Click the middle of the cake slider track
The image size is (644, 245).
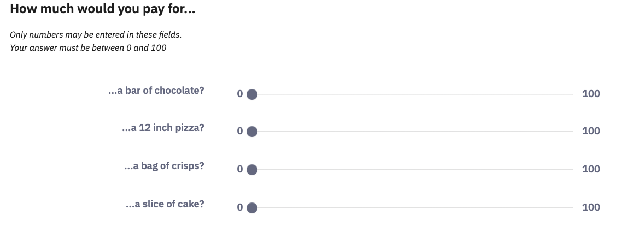tap(413, 208)
